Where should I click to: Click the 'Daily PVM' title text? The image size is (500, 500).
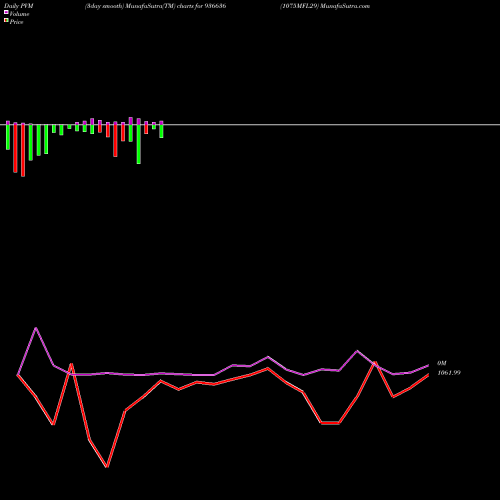pos(19,6)
